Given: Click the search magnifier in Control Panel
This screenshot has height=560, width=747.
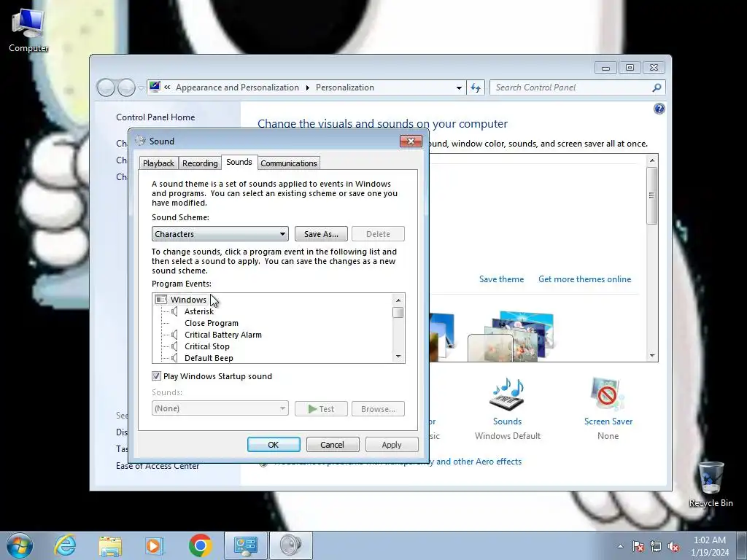Looking at the screenshot, I should [657, 87].
